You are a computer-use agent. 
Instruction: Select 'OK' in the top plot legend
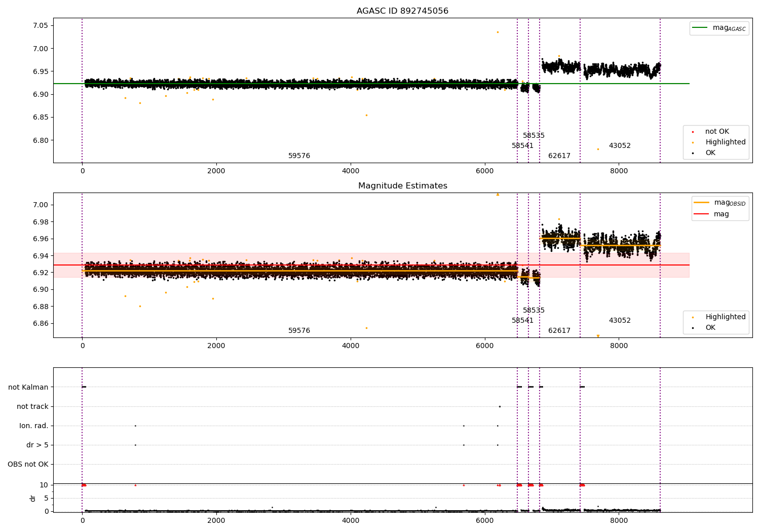pos(703,153)
